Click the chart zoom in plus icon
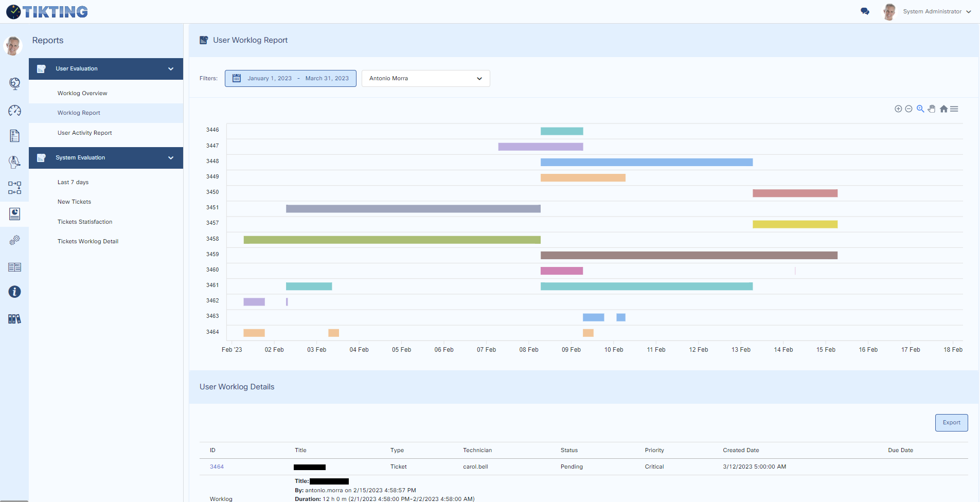 (898, 109)
